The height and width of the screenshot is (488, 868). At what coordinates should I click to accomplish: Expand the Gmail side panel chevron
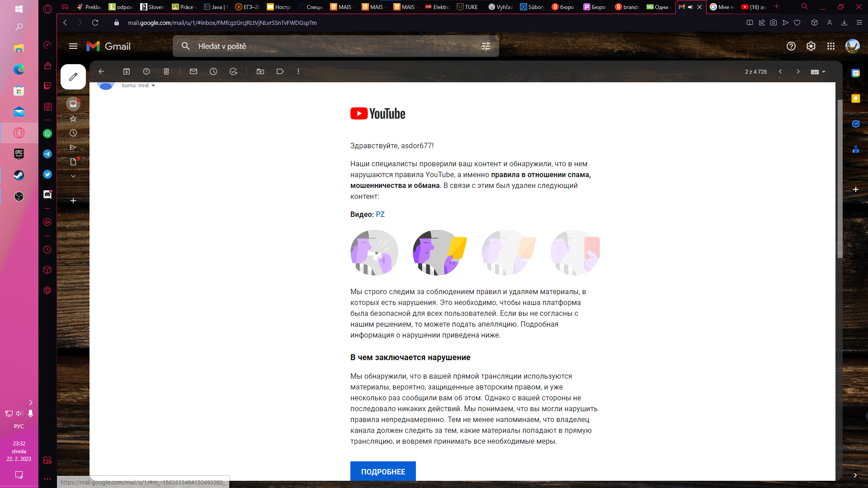855,475
